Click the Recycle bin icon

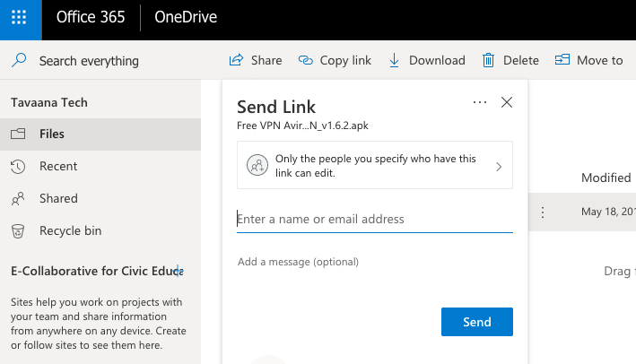click(x=18, y=231)
